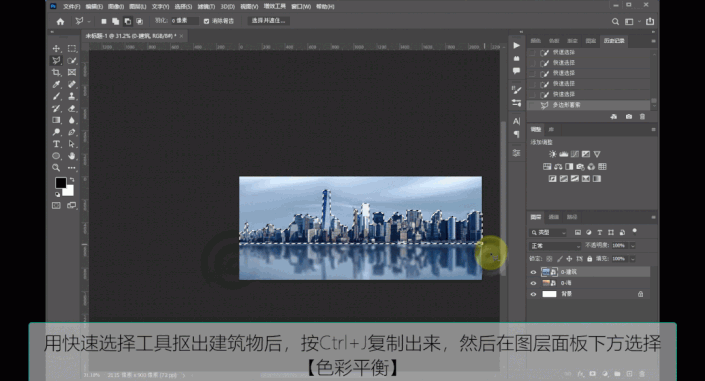705x381 pixels.
Task: Open the search icon at top right
Action: pos(615,21)
